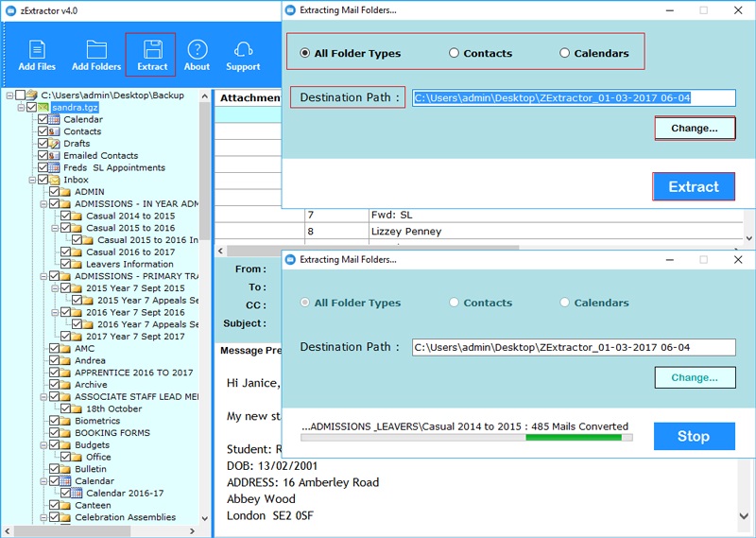Open the About toolbar icon
The image size is (756, 538).
(x=198, y=49)
